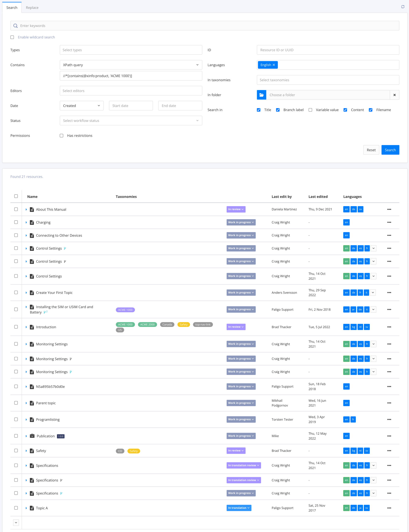Screen dimensions: 409x532
Task: Open the In review status dropdown for Safety
Action: coord(236,451)
